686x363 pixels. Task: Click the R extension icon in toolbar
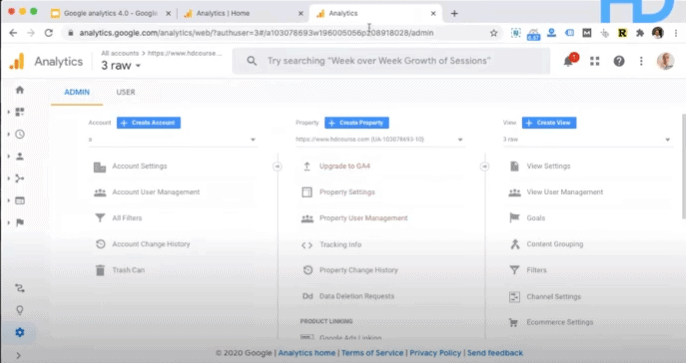click(622, 33)
